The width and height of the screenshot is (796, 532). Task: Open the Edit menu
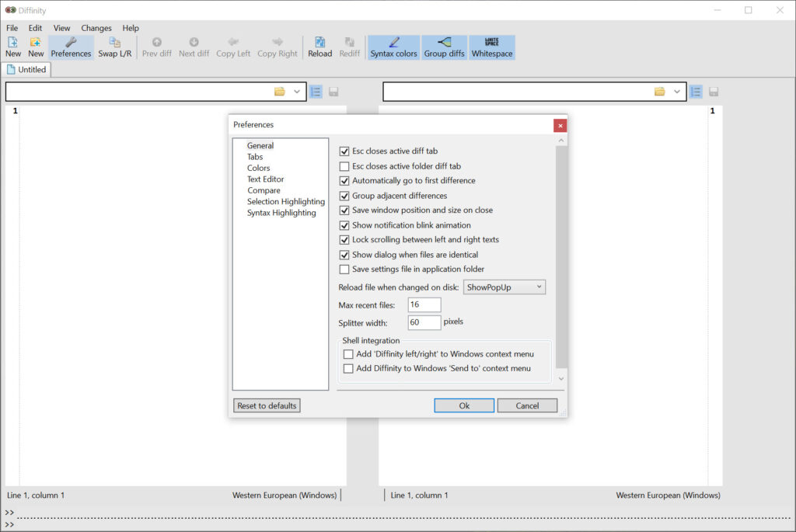(x=35, y=28)
